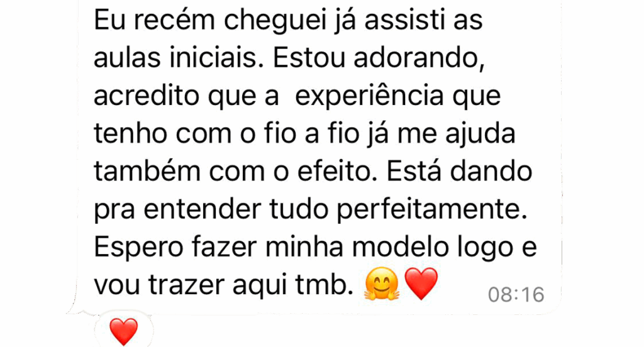Click the word 'também' starting fifth line
644x347 pixels.
147,172
